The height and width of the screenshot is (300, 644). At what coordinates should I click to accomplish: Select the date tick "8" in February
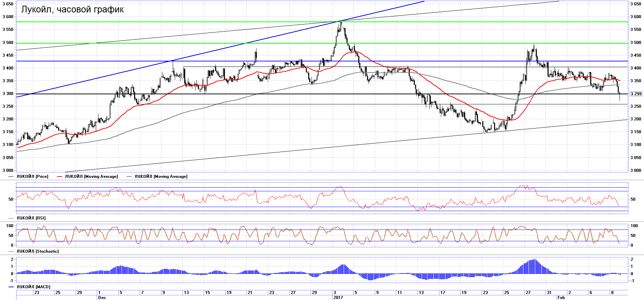click(612, 293)
